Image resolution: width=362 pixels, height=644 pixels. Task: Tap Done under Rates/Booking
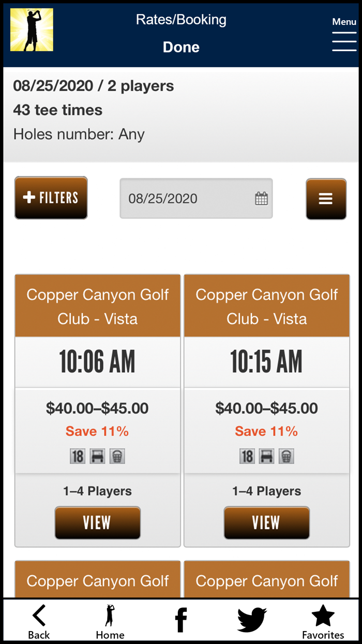180,47
